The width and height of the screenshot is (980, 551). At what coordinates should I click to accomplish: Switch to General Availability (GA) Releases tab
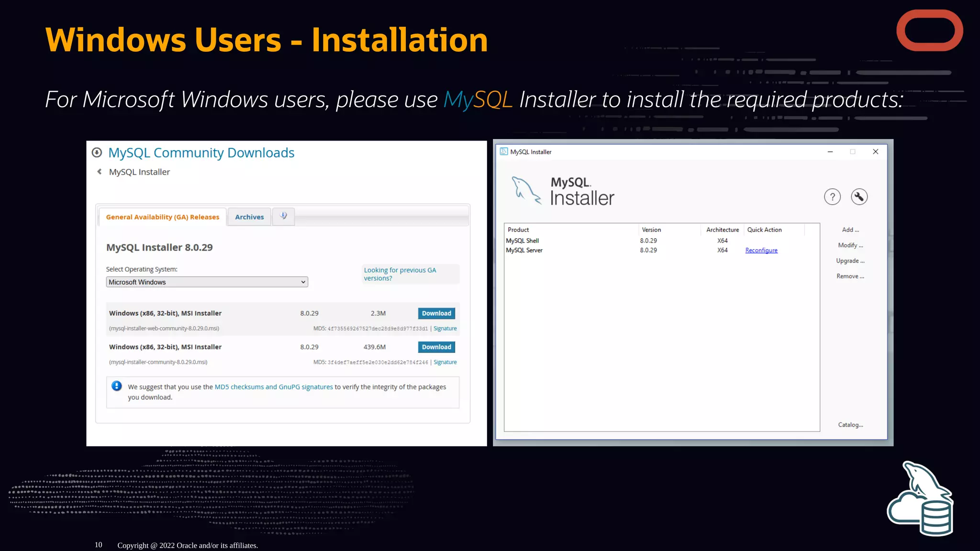(x=163, y=217)
